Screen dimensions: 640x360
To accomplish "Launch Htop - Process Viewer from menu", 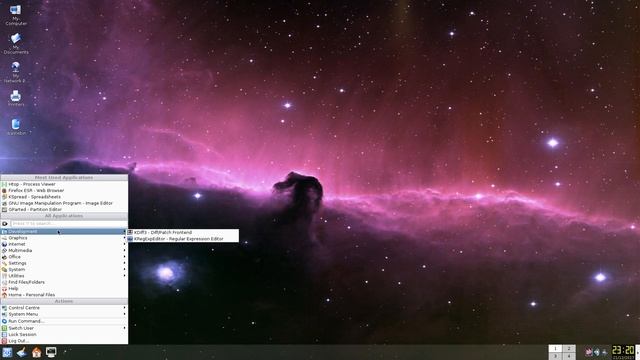I will coord(64,184).
